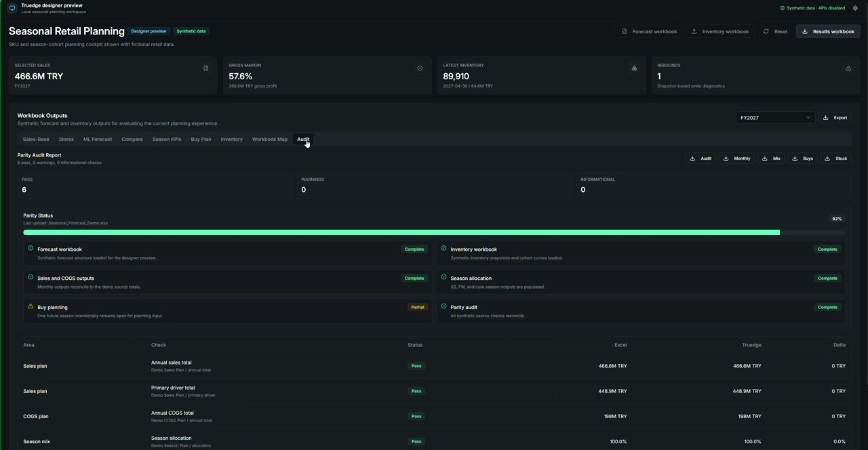
Task: Toggle the theme sun icon
Action: [855, 8]
